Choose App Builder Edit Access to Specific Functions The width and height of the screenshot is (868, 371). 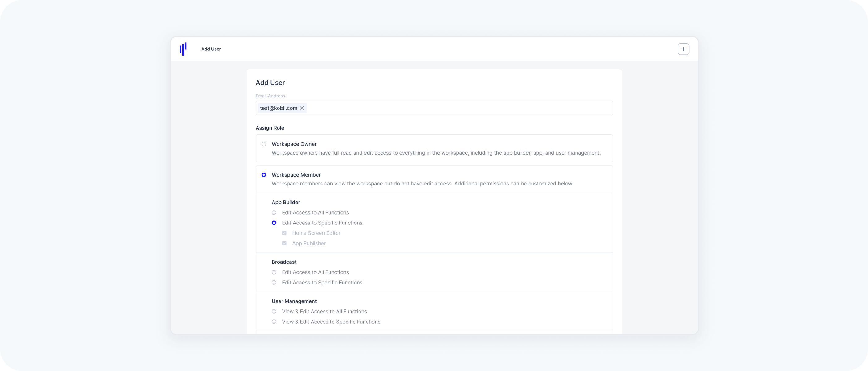pos(274,223)
